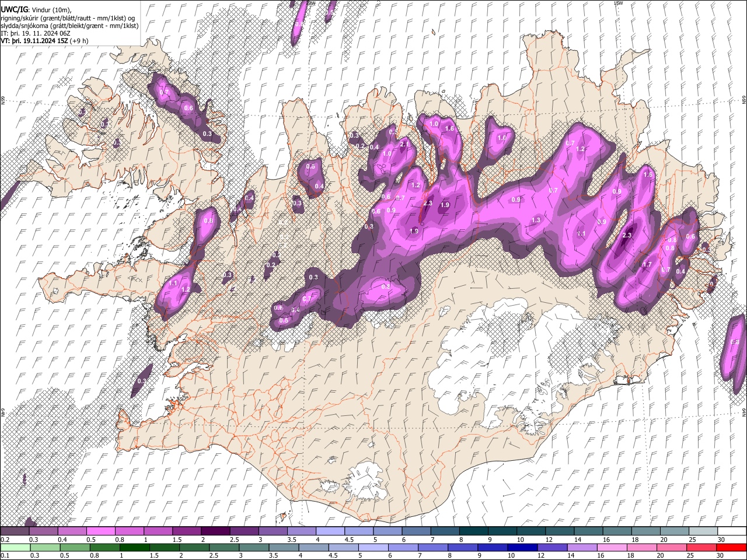Select the pure red rain swatch labeled 30
This screenshot has width=747, height=560.
coord(731,547)
